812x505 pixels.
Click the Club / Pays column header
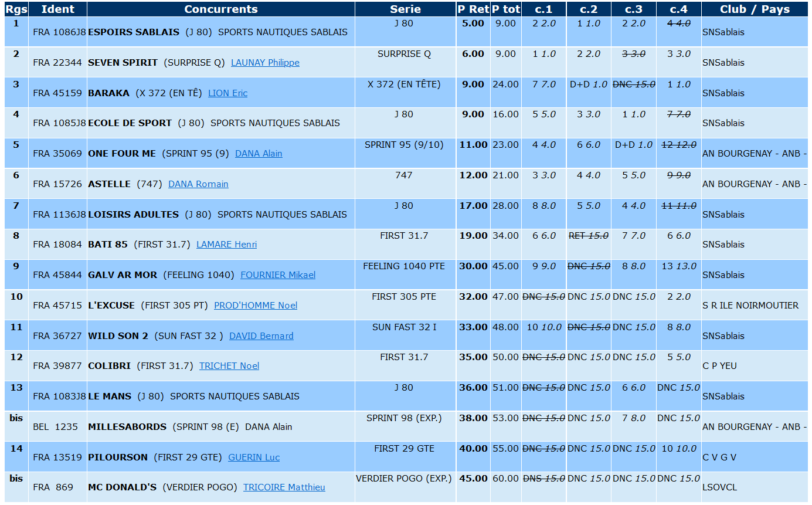pos(755,9)
